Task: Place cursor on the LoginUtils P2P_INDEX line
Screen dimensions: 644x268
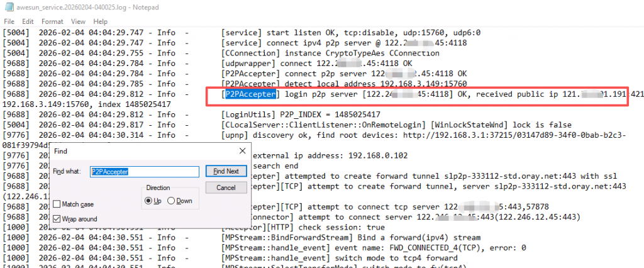Action: 301,114
